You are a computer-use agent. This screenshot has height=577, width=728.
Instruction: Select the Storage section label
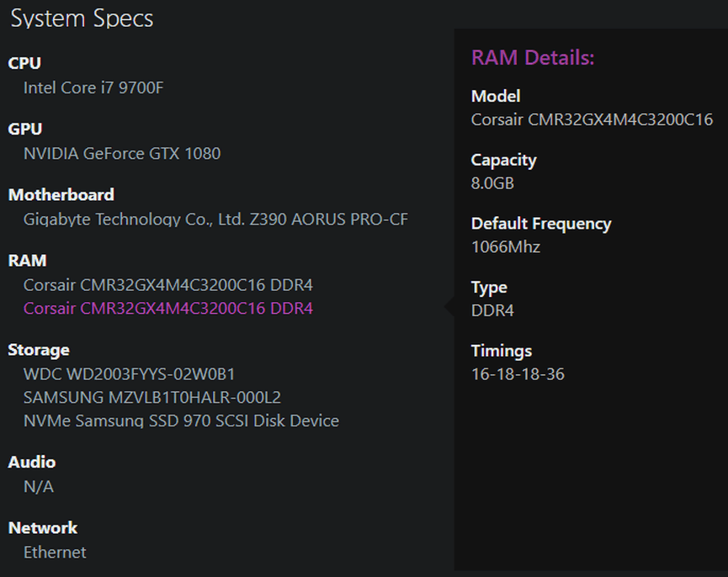tap(39, 350)
